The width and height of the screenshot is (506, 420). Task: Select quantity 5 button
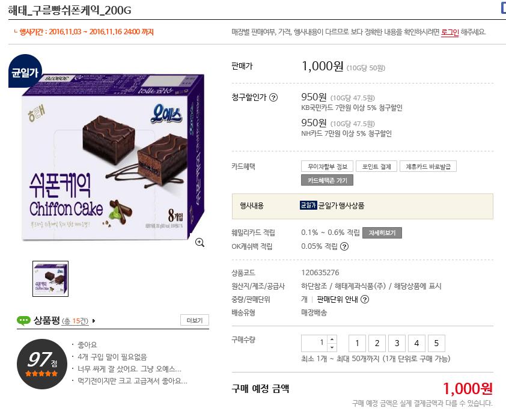click(436, 343)
